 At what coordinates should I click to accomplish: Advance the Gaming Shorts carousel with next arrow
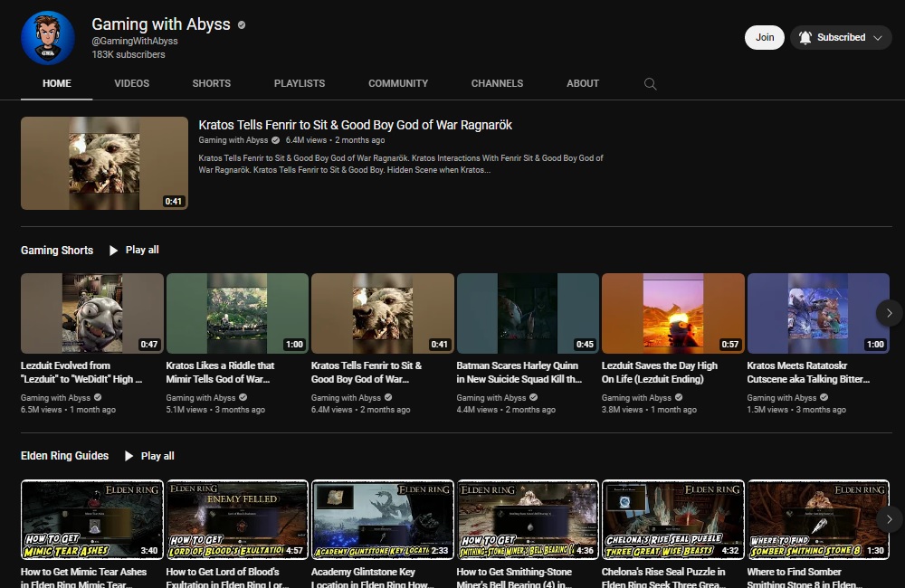pyautogui.click(x=889, y=313)
